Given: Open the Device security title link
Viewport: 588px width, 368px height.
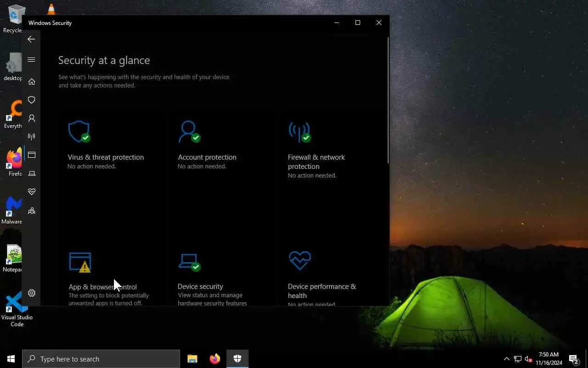Looking at the screenshot, I should [x=200, y=287].
